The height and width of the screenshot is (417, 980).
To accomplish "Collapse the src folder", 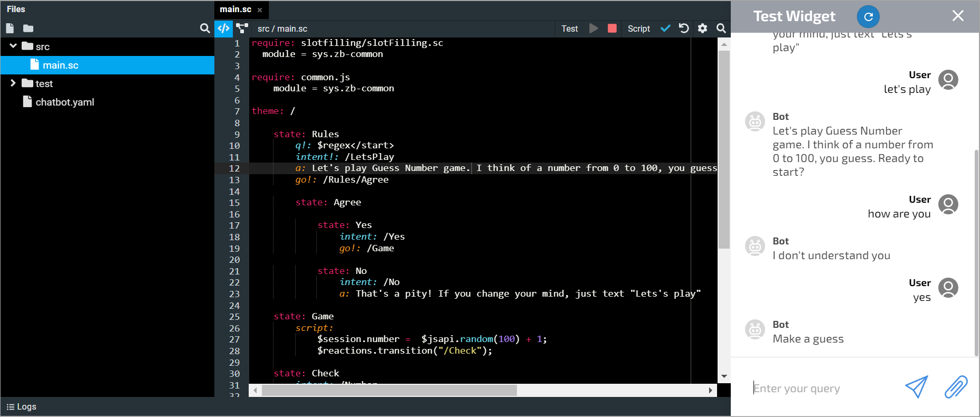I will (13, 46).
